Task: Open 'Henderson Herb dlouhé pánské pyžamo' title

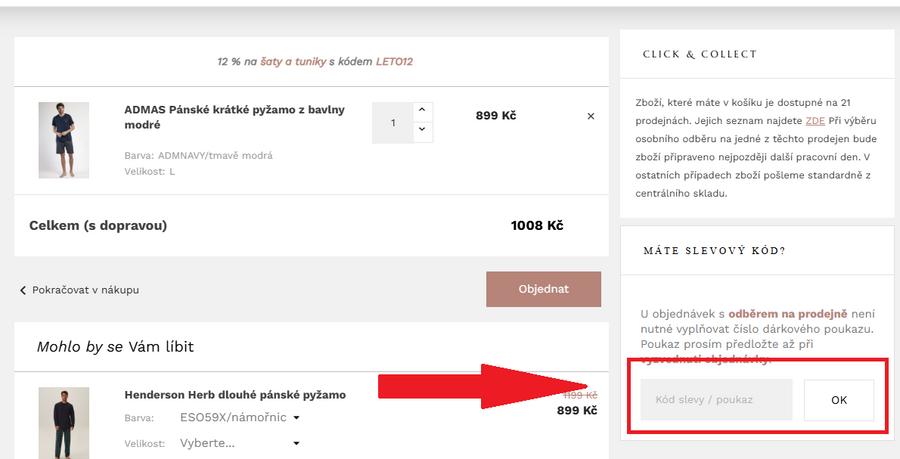Action: (x=235, y=394)
